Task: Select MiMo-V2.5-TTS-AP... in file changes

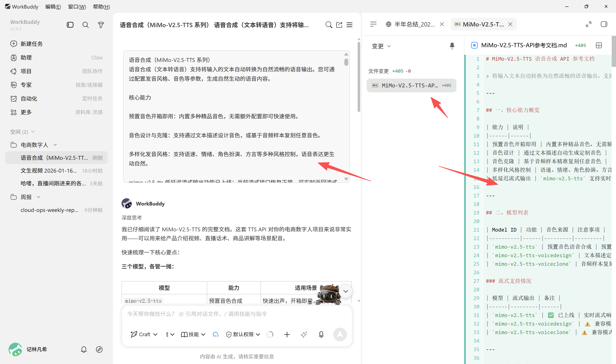Action: [411, 85]
